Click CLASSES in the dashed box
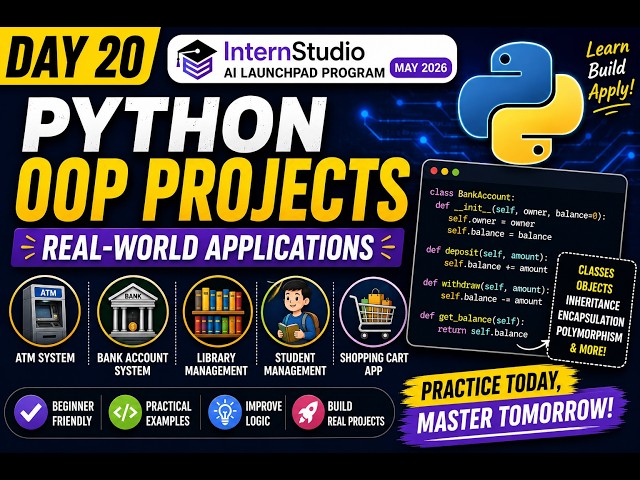Image resolution: width=640 pixels, height=480 pixels. 596,271
